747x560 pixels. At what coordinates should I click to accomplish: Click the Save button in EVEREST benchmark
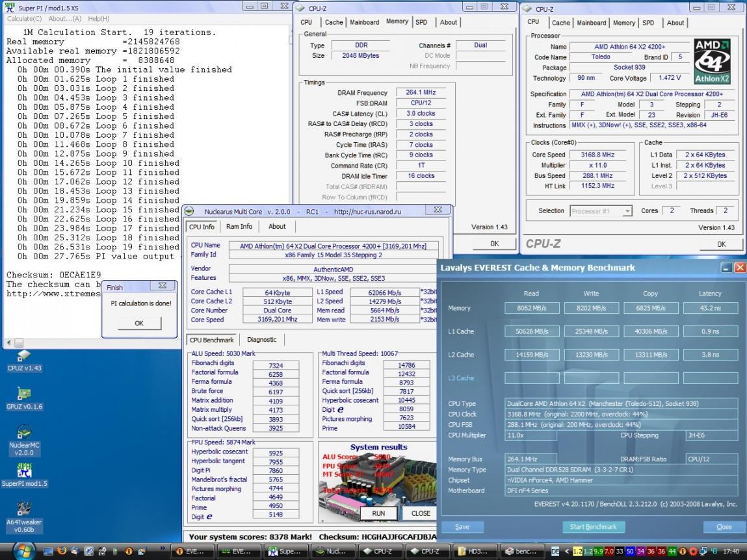(462, 527)
